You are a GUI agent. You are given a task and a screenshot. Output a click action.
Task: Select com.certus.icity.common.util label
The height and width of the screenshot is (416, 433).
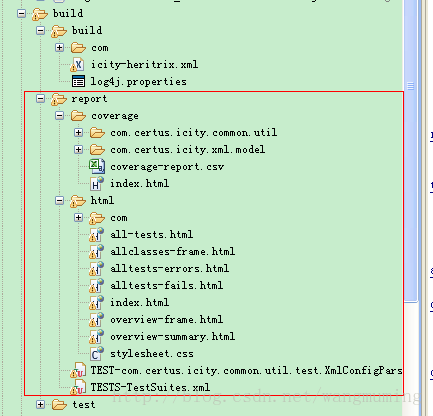(193, 133)
